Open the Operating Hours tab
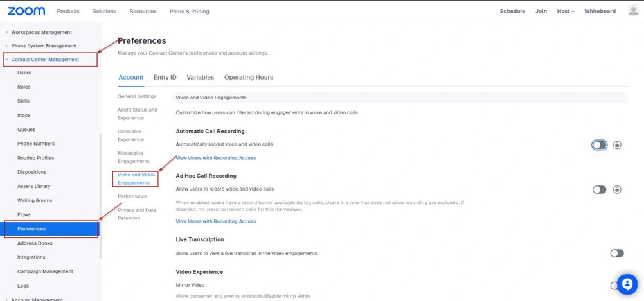Screen dimensions: 644x301 pyautogui.click(x=248, y=77)
